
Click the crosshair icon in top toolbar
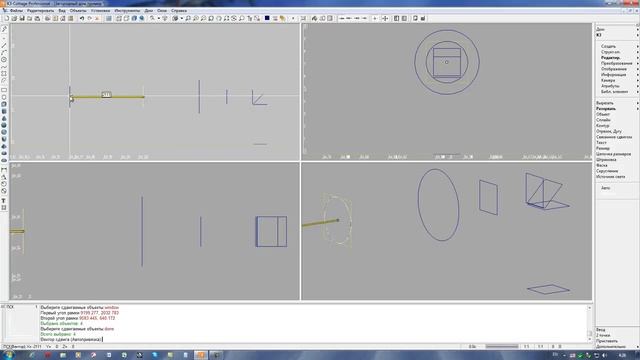point(385,18)
